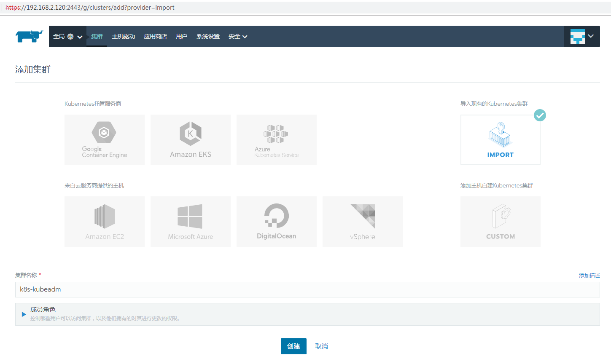The width and height of the screenshot is (611, 364).
Task: Select the 集群 tab in navigation
Action: (97, 36)
